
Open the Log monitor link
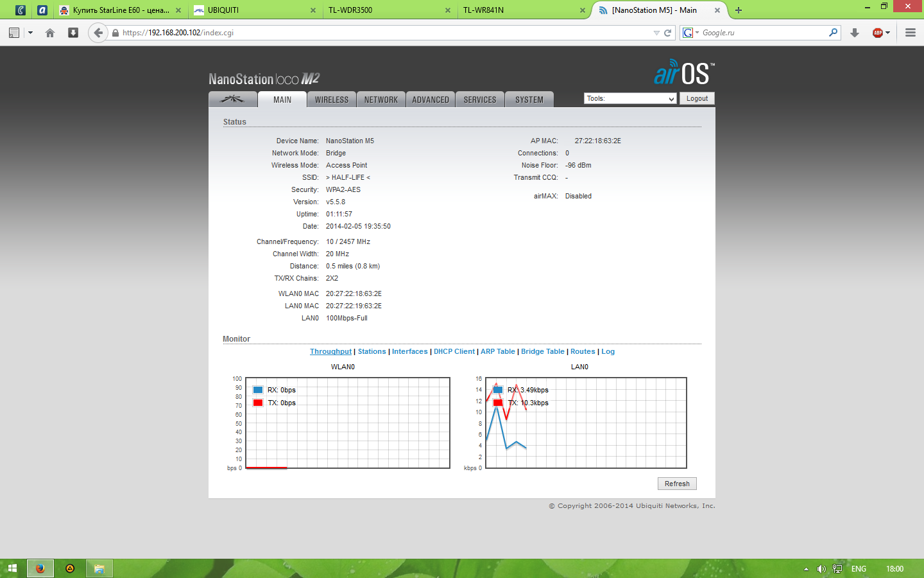(608, 351)
